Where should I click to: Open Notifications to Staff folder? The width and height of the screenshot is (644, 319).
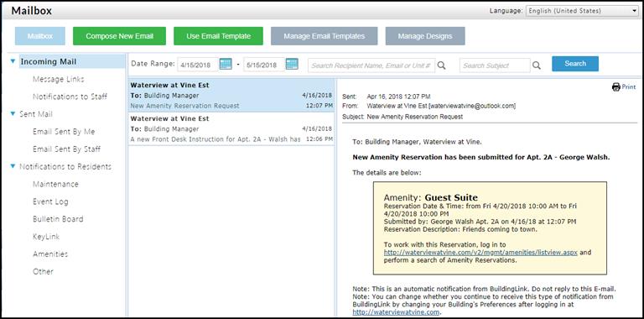pos(70,97)
